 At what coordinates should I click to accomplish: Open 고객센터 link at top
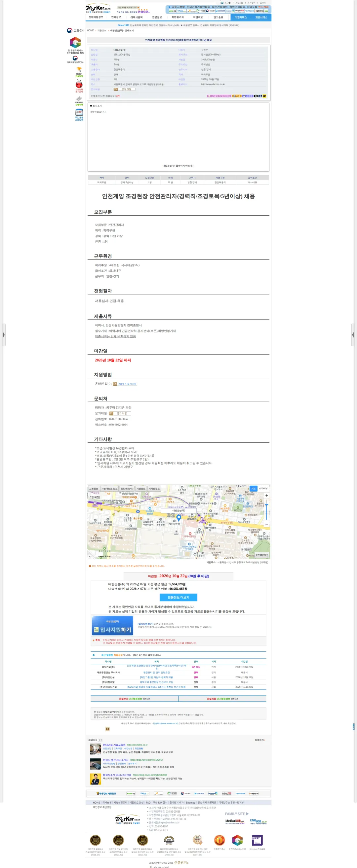[251, 2]
